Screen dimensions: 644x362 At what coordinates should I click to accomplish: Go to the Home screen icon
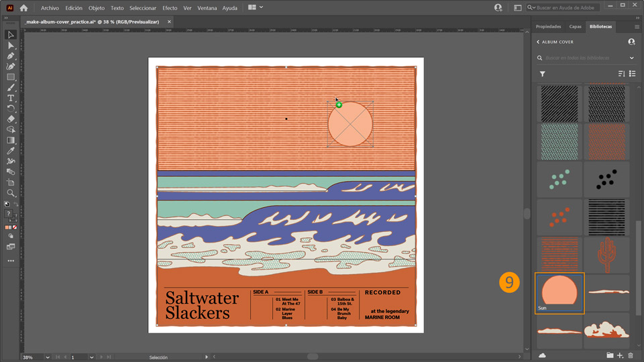tap(24, 8)
